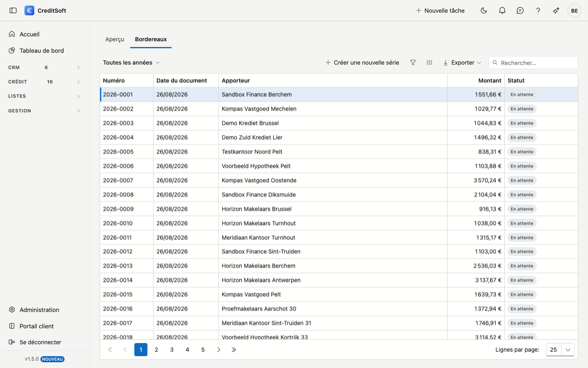Jump to last page double-chevron
588x368 pixels.
click(234, 350)
